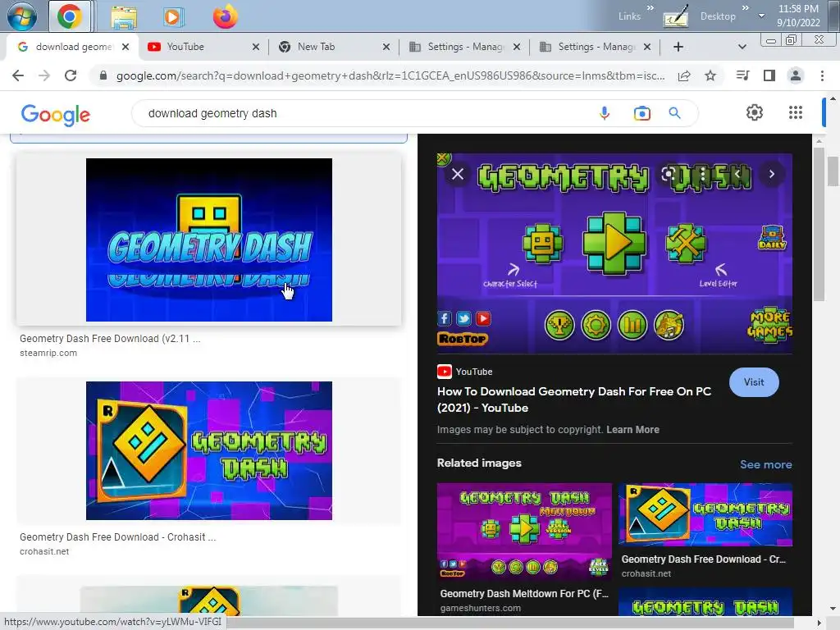The height and width of the screenshot is (630, 840).
Task: Open Chrome from the taskbar
Action: [x=70, y=16]
